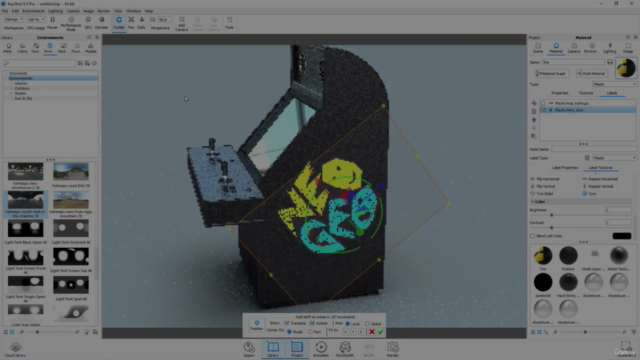Cancel the label move with red X
Screen dimensions: 640x360
[x=372, y=332]
